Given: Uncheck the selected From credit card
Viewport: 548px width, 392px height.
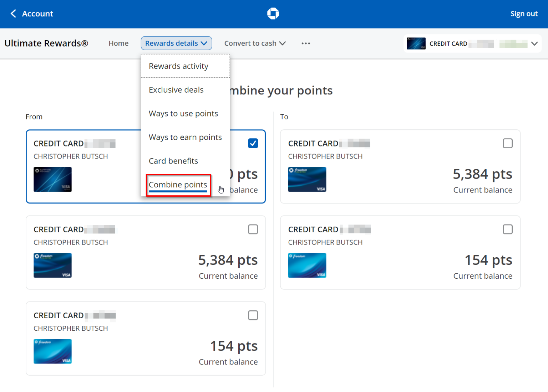Looking at the screenshot, I should coord(253,143).
